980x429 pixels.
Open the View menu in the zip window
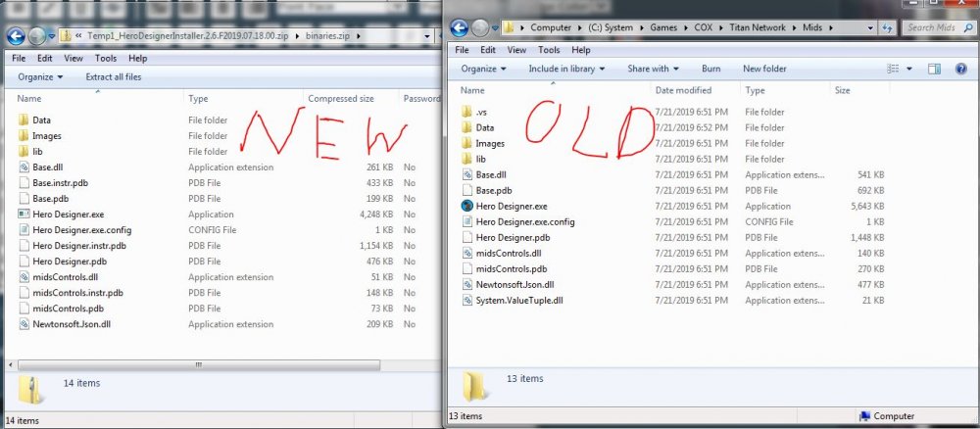click(x=74, y=58)
